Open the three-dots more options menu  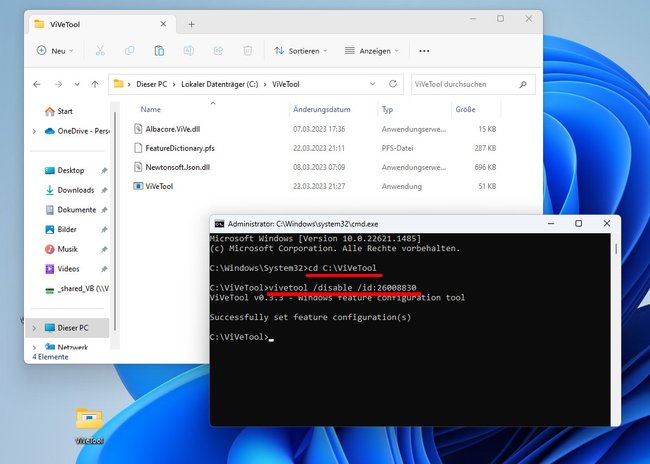point(424,51)
